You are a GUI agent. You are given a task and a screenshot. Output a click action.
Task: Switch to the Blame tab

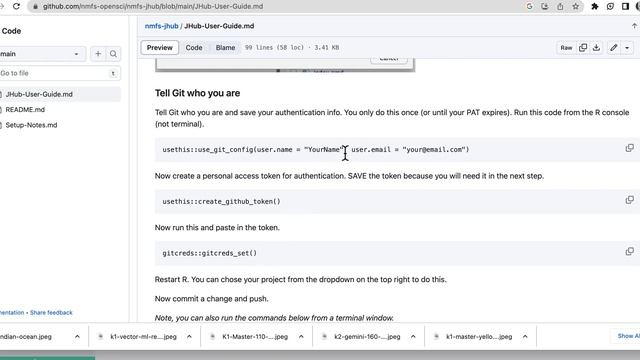pyautogui.click(x=225, y=48)
